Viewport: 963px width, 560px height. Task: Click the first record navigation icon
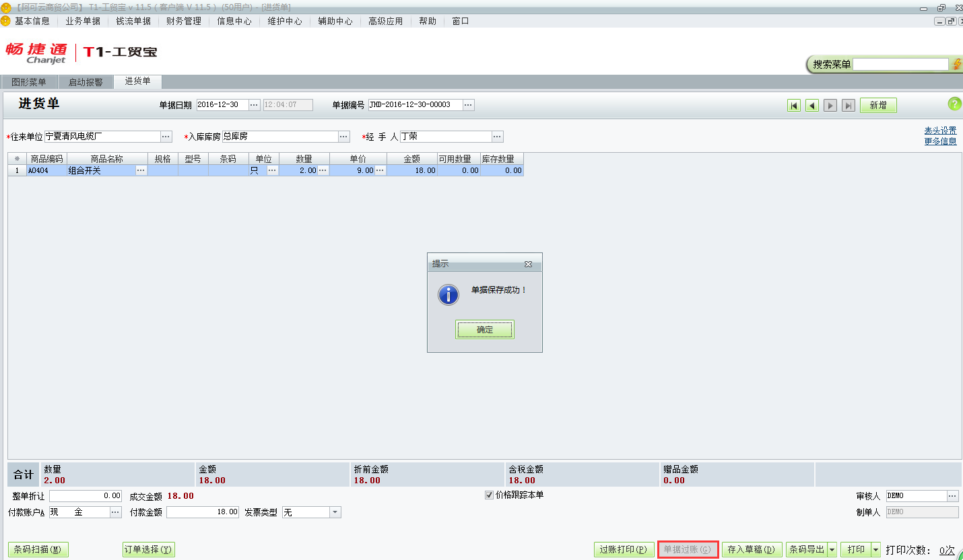point(794,105)
